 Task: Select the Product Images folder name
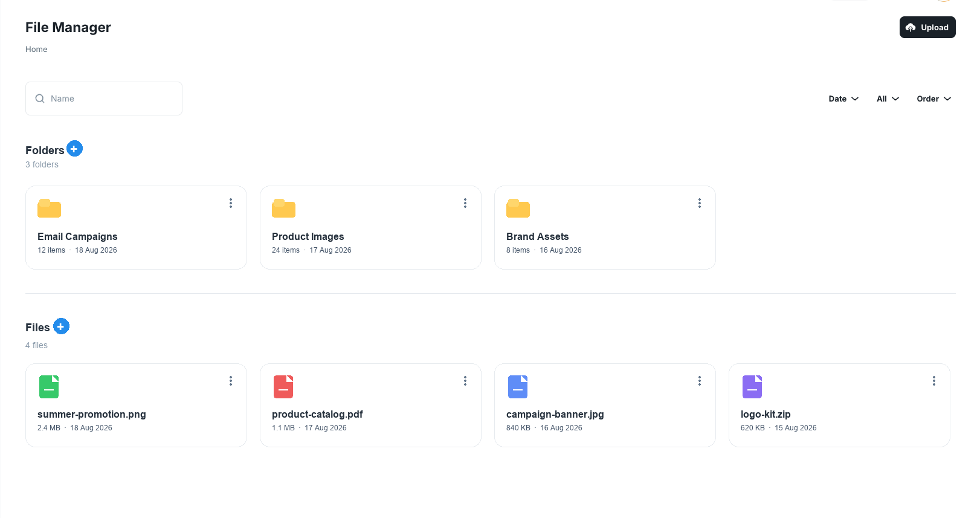tap(308, 236)
